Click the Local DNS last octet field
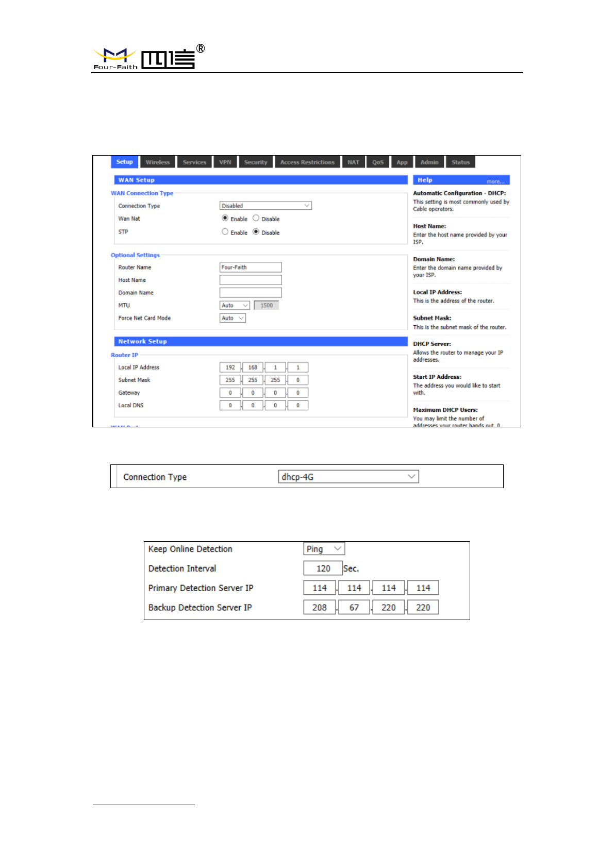 tap(298, 405)
